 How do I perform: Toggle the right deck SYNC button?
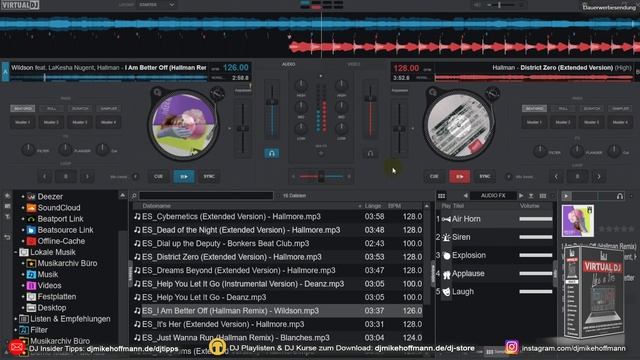point(484,177)
